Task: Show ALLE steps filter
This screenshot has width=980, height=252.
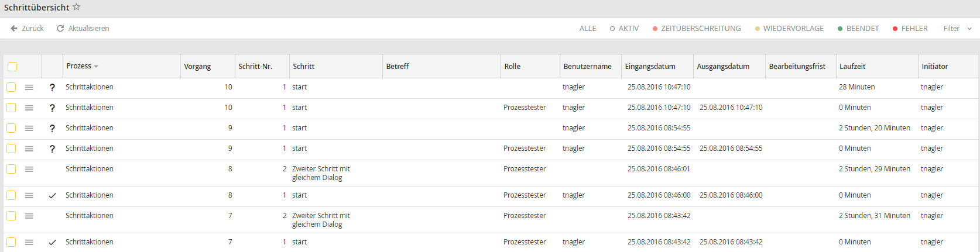Action: [x=588, y=28]
